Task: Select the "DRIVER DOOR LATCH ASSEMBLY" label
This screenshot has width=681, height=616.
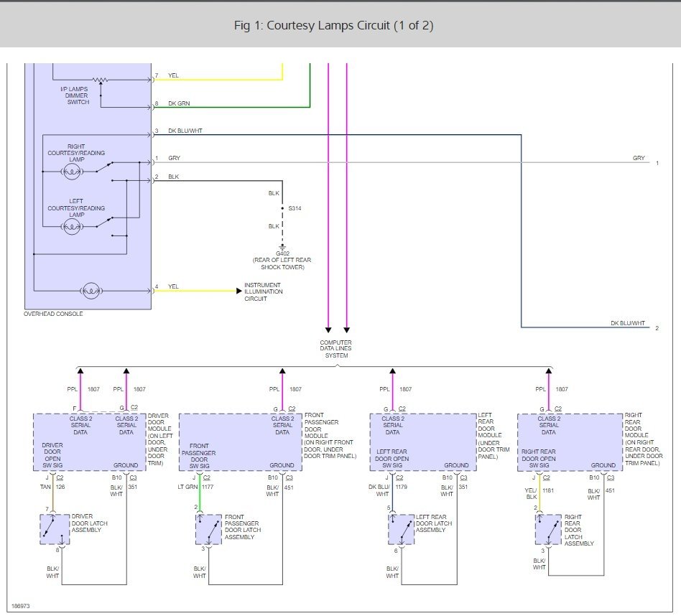Action: click(90, 523)
